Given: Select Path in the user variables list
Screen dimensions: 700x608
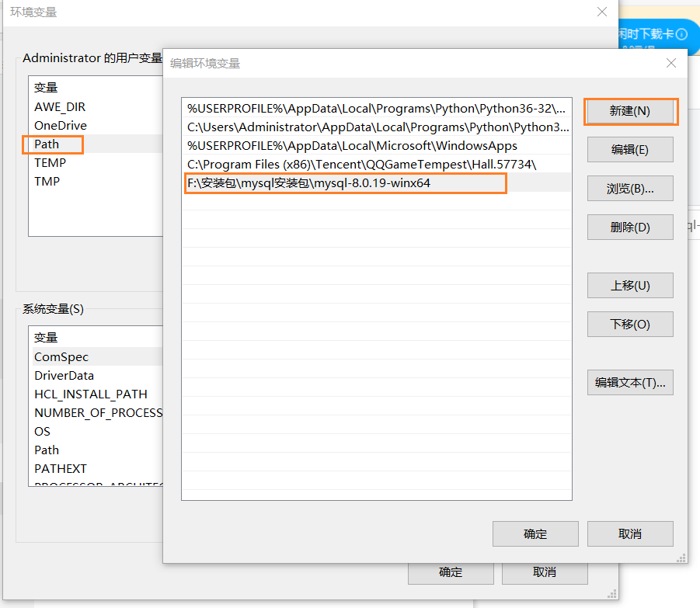Looking at the screenshot, I should click(x=52, y=144).
